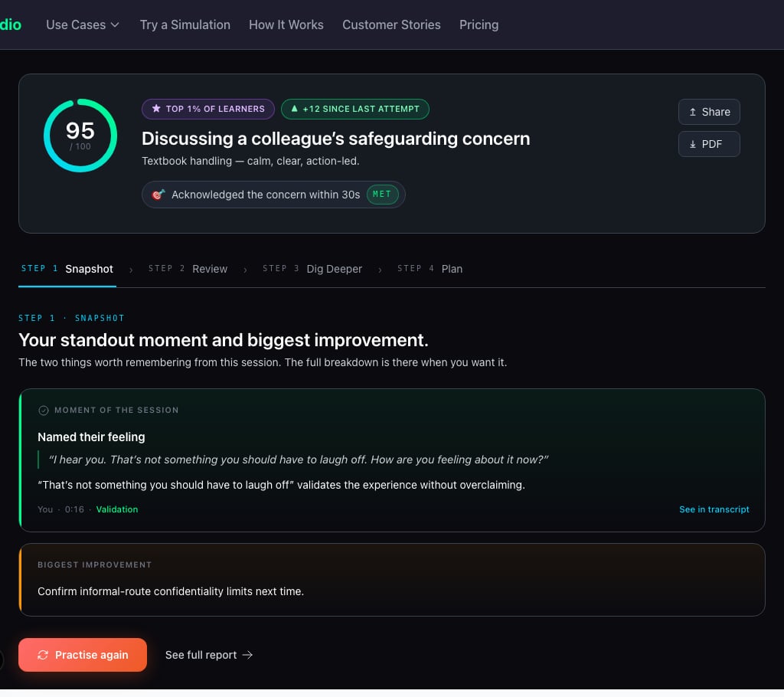
Task: Click the target icon beside Acknowledged goal
Action: pyautogui.click(x=158, y=195)
